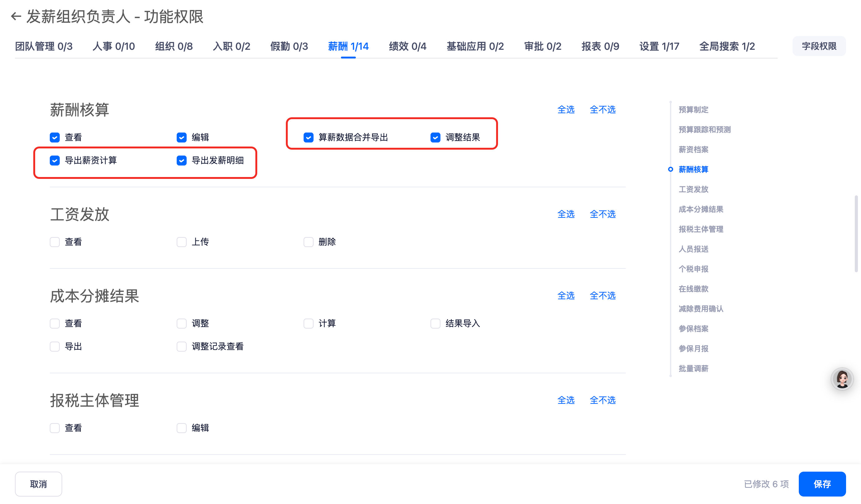Enable 编辑 under 报税主体管理
This screenshot has height=504, width=861.
pos(181,428)
